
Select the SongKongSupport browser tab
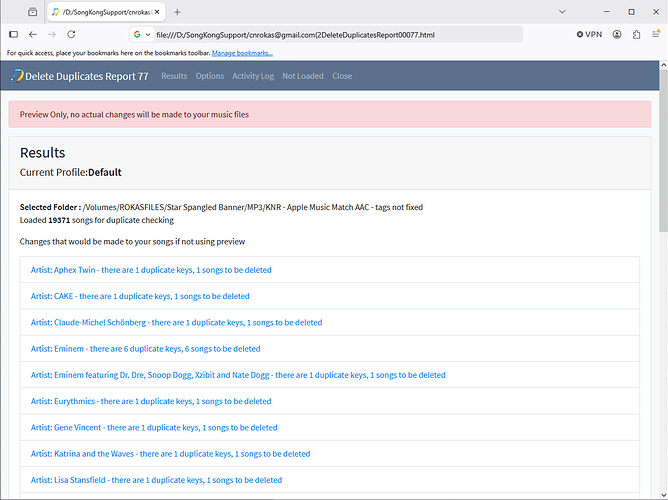tap(106, 12)
